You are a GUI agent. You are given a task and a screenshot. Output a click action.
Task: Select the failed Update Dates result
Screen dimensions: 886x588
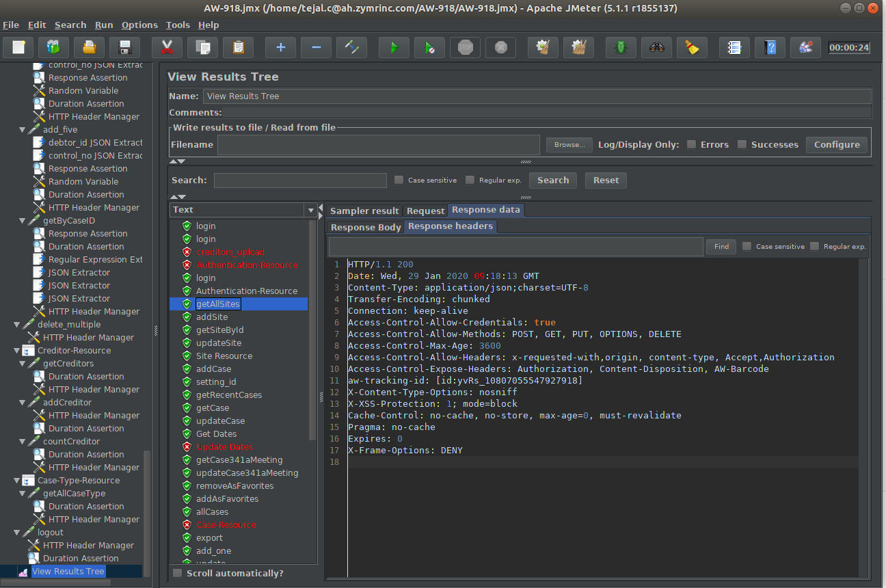pos(224,446)
